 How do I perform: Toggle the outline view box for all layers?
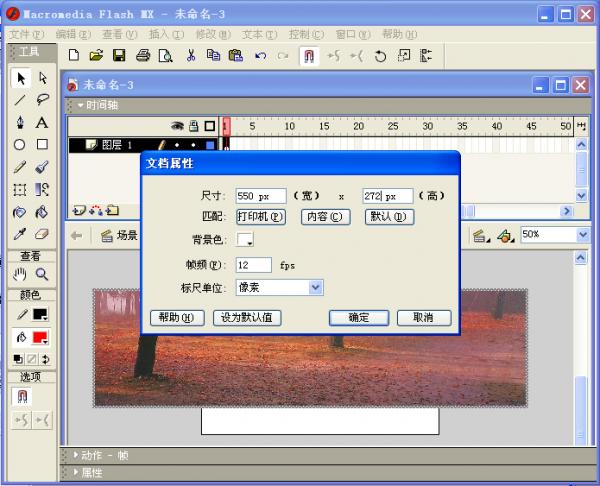tap(210, 126)
